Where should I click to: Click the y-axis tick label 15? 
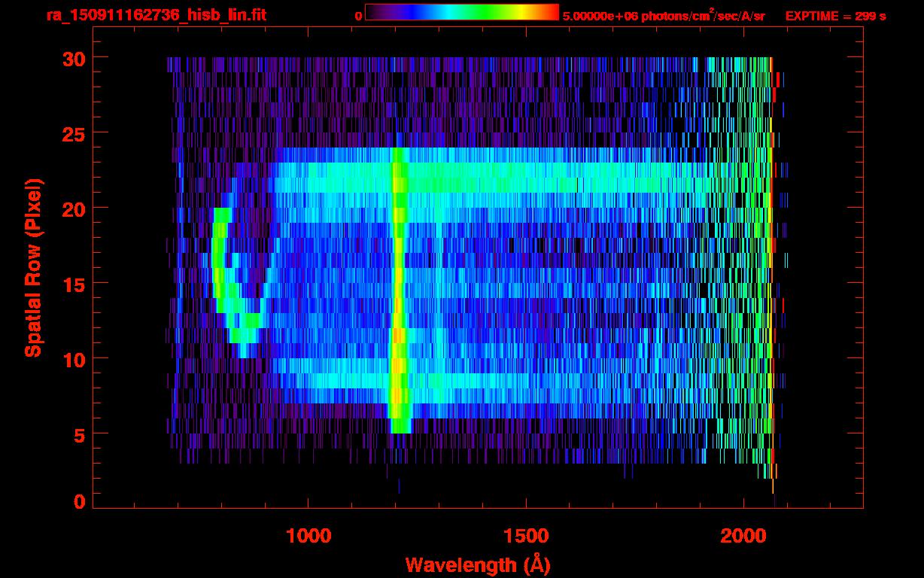click(74, 284)
